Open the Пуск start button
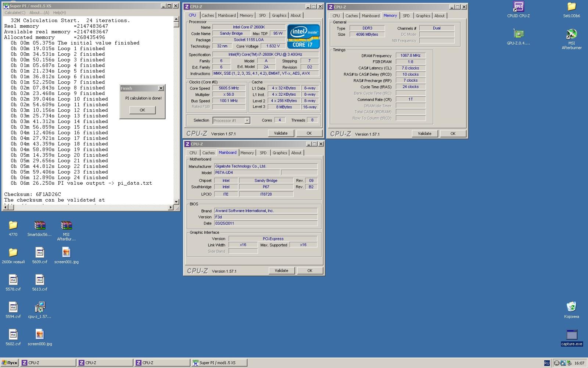Image resolution: width=588 pixels, height=368 pixels. pos(10,363)
